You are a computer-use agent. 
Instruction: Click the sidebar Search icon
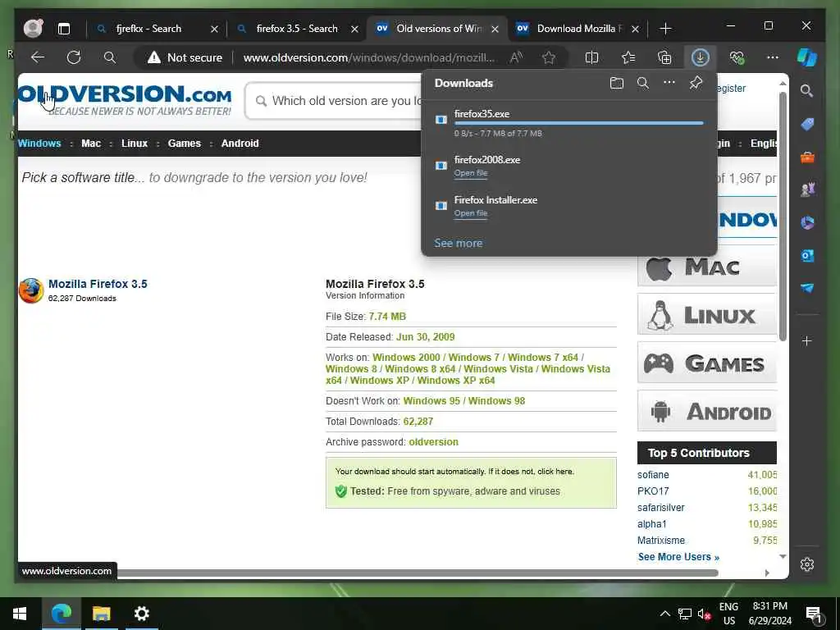coord(807,91)
